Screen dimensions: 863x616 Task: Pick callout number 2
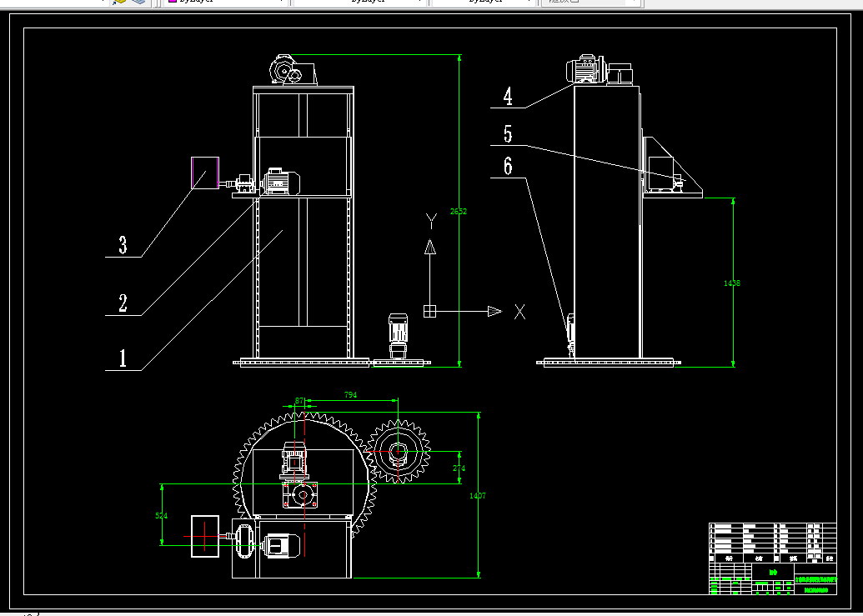123,303
